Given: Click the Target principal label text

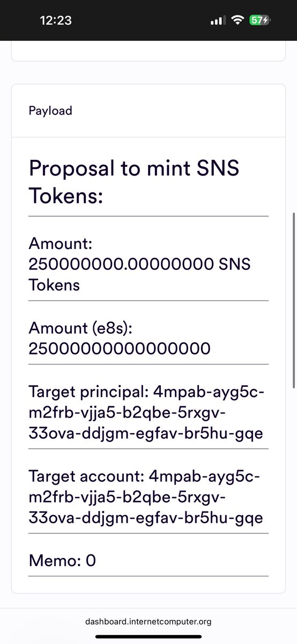Looking at the screenshot, I should coord(85,393).
